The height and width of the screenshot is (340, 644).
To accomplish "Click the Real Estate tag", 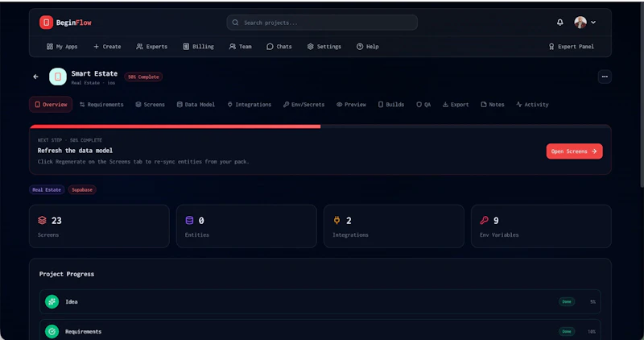I will 47,190.
